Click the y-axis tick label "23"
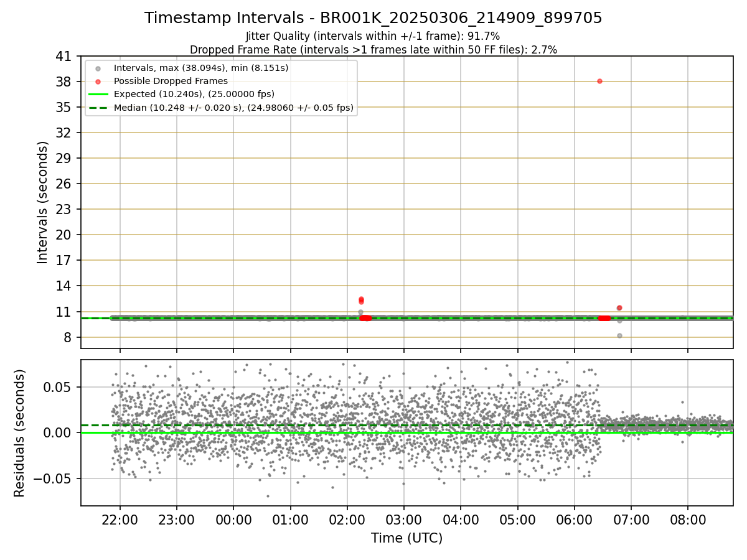 point(64,209)
